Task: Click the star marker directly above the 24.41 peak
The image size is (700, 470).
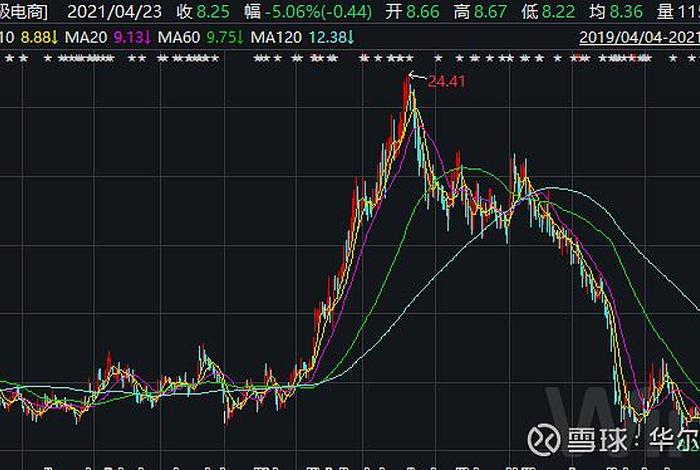Action: (410, 59)
